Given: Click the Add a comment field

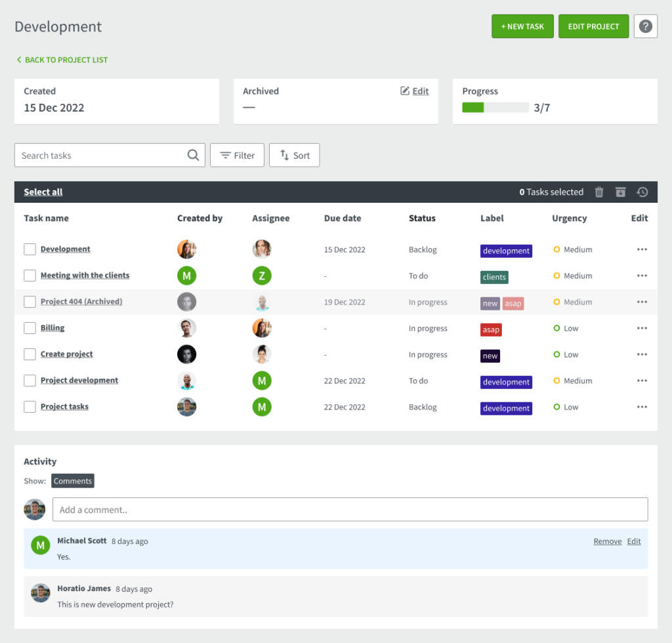Looking at the screenshot, I should coord(350,509).
